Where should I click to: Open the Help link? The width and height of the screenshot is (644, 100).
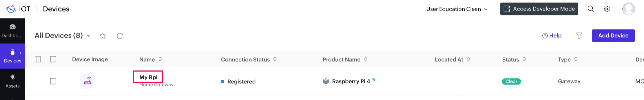[552, 36]
